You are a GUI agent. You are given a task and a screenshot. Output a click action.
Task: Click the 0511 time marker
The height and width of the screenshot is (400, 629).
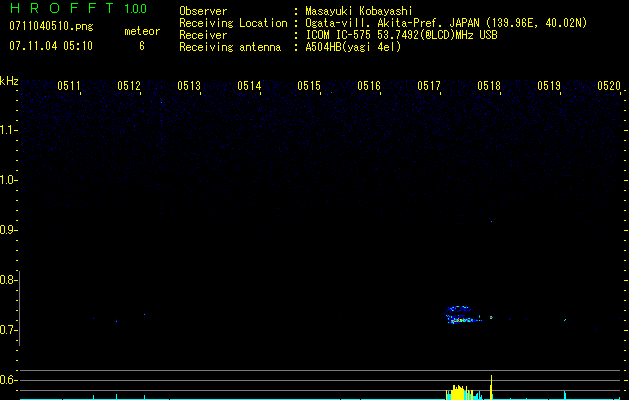click(x=69, y=86)
